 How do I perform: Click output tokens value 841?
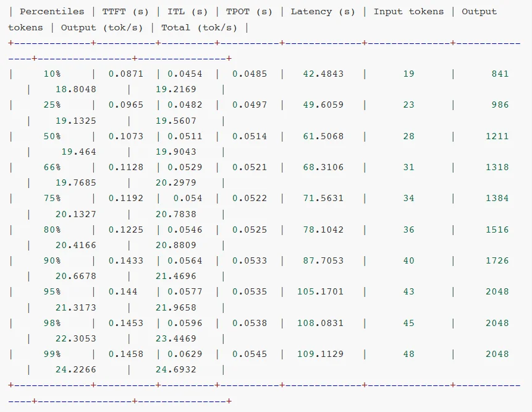(x=500, y=74)
